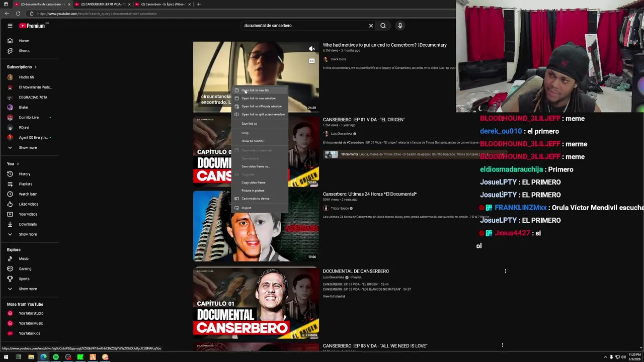
Task: Click View full playlist link
Action: tap(334, 297)
